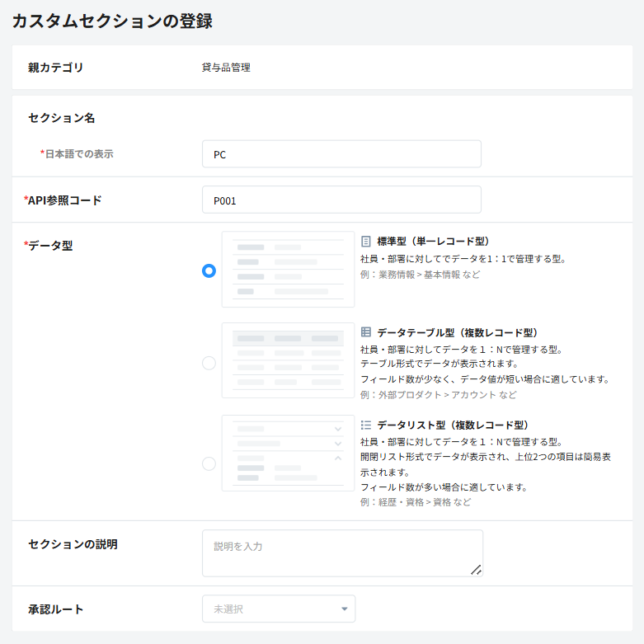Click the データテーブル型 layout preview thumbnail

(288, 360)
